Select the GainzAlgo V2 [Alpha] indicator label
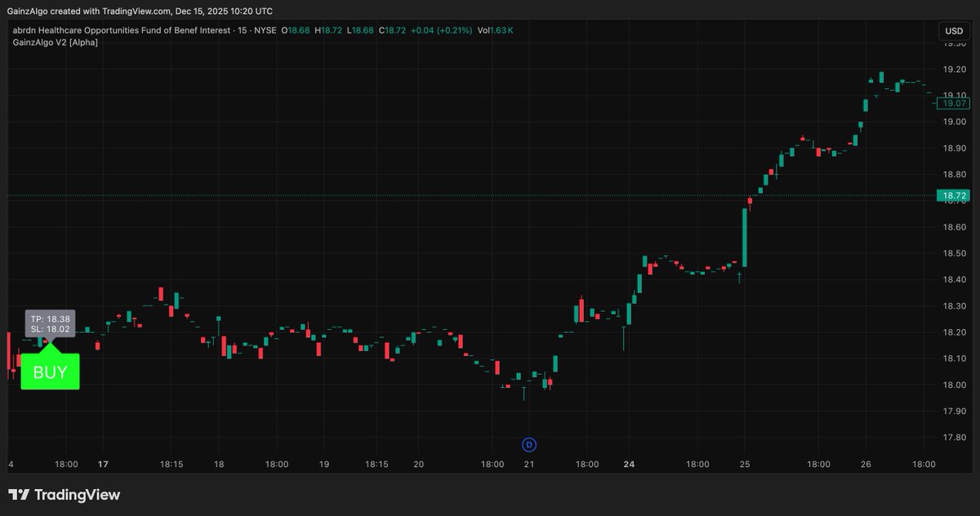 coord(54,42)
